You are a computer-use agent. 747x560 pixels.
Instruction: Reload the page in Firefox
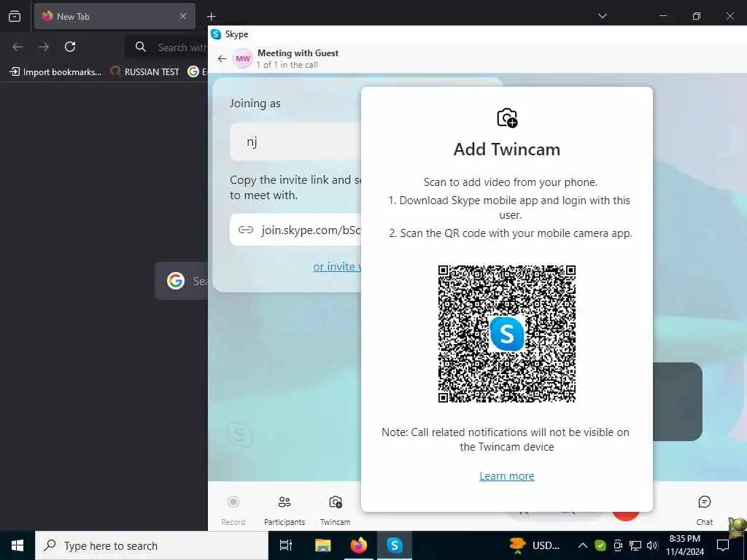[70, 47]
